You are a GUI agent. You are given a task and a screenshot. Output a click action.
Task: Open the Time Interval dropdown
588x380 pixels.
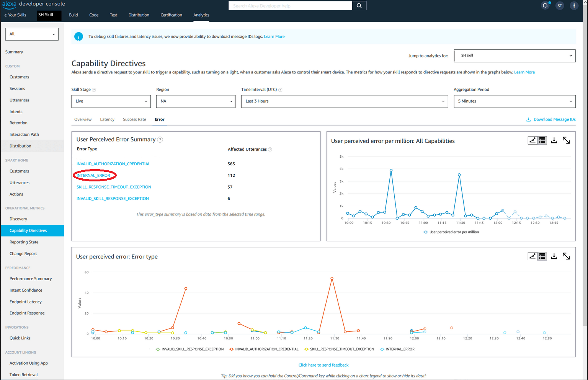[344, 101]
